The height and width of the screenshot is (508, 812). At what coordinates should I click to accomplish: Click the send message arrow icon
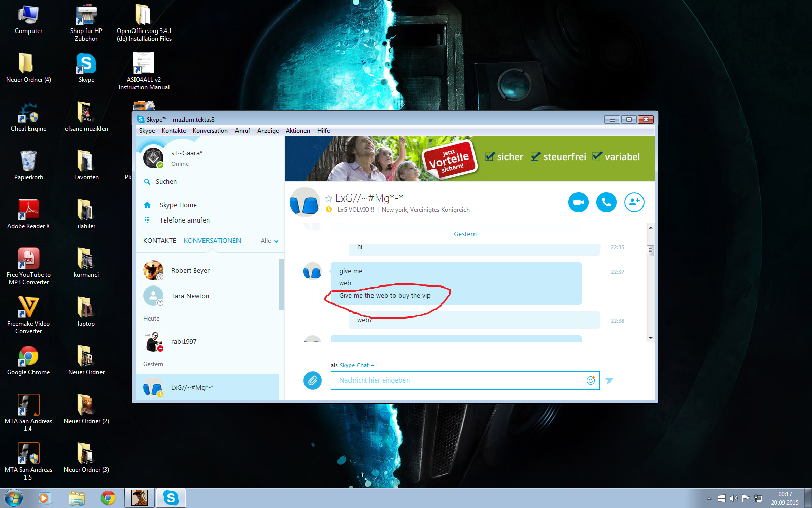(x=610, y=380)
